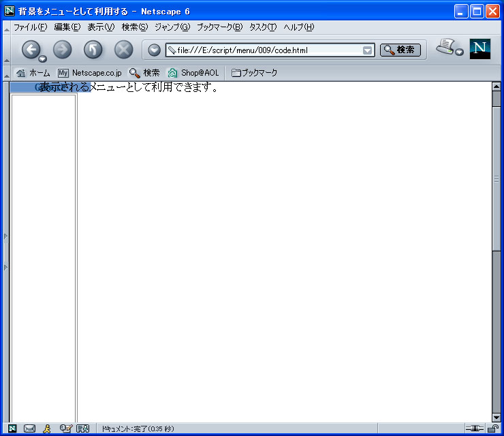Image resolution: width=504 pixels, height=436 pixels.
Task: Click the online/offline plug icon
Action: click(475, 429)
